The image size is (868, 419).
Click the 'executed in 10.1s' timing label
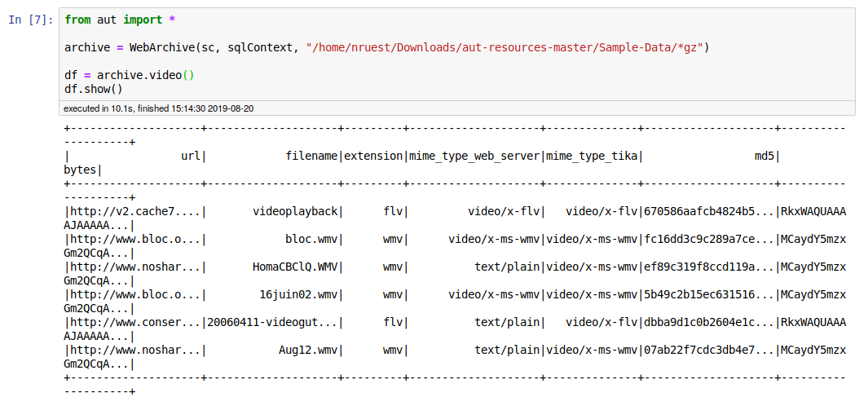tap(158, 108)
